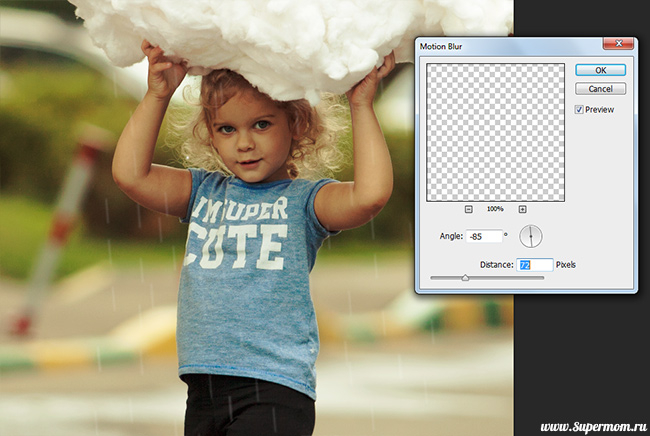This screenshot has width=650, height=436.
Task: Zoom in the preview with plus icon
Action: [522, 209]
